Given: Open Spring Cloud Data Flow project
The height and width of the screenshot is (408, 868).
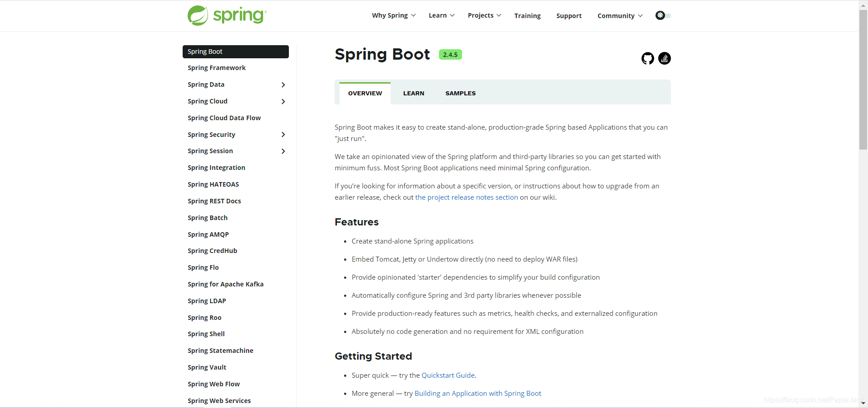Looking at the screenshot, I should 224,118.
